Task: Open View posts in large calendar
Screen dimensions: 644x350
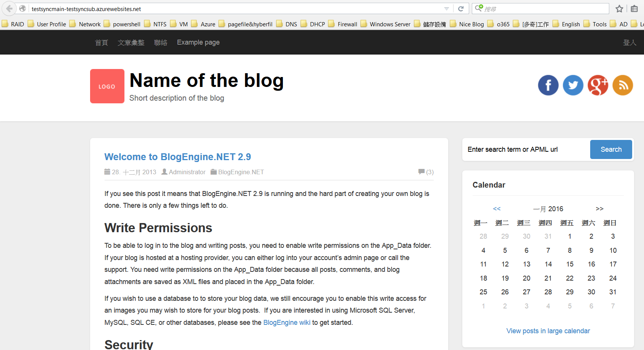Action: [548, 331]
